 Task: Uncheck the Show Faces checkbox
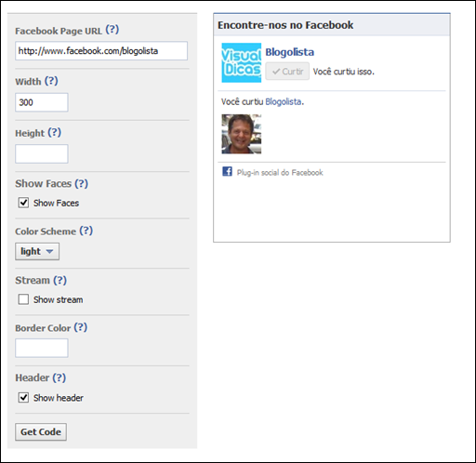tap(23, 203)
